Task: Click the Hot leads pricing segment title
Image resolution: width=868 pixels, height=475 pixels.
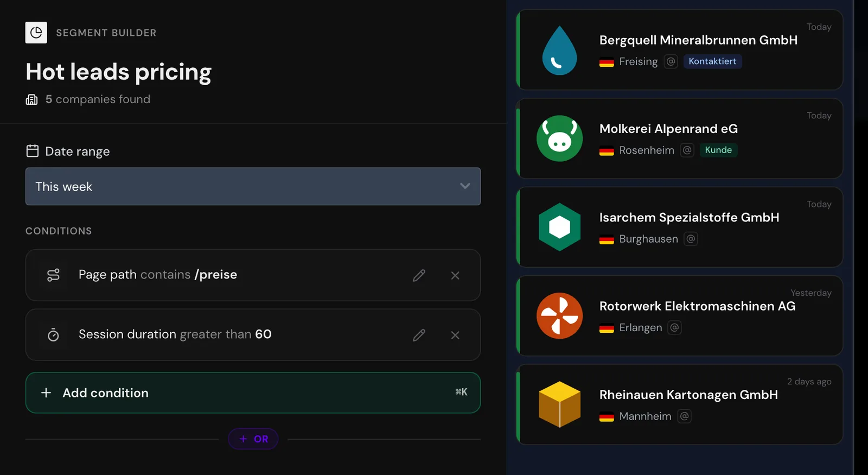Action: tap(118, 72)
